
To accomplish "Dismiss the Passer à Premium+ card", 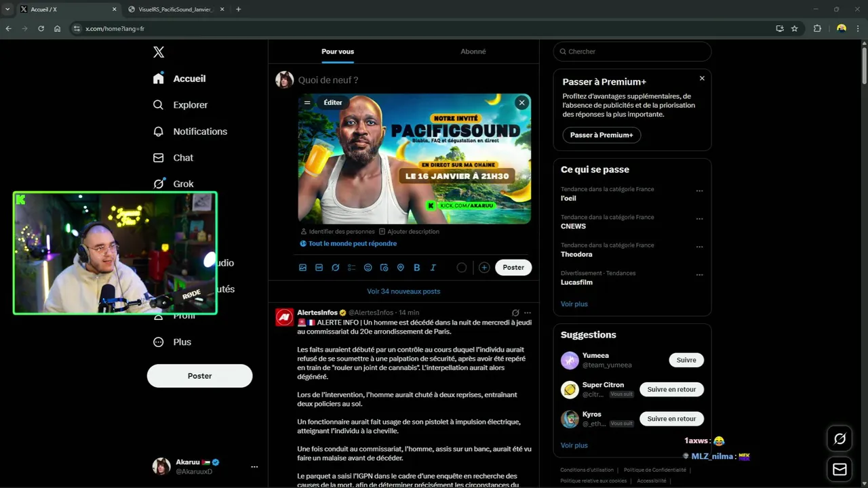I will [x=702, y=79].
